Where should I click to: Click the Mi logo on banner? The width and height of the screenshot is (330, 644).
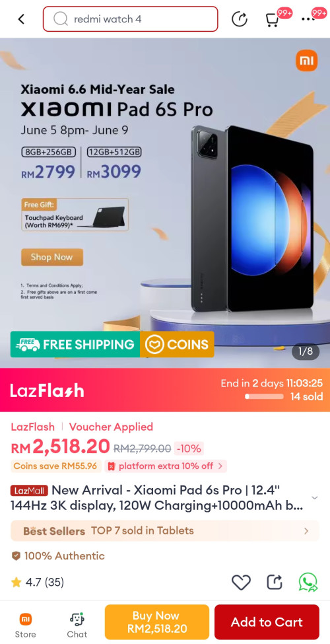[306, 61]
